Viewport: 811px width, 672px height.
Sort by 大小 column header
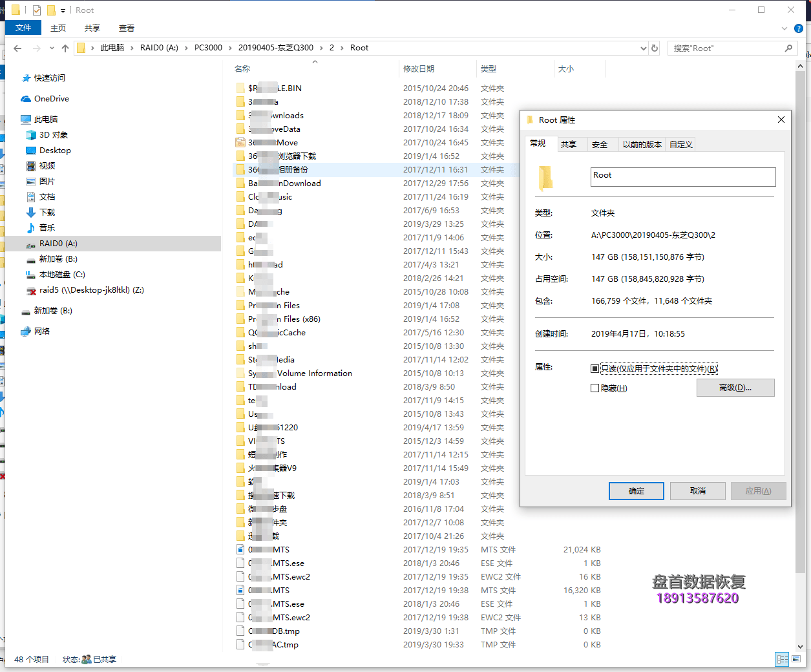[x=580, y=69]
